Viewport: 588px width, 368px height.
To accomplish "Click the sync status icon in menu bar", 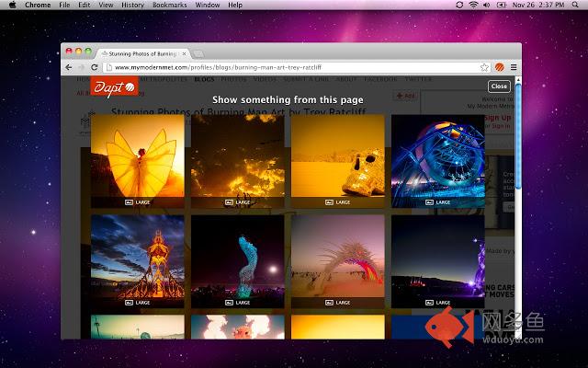I will coord(459,5).
